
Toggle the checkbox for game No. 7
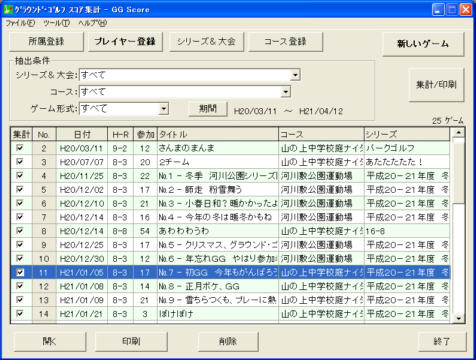[x=20, y=217]
